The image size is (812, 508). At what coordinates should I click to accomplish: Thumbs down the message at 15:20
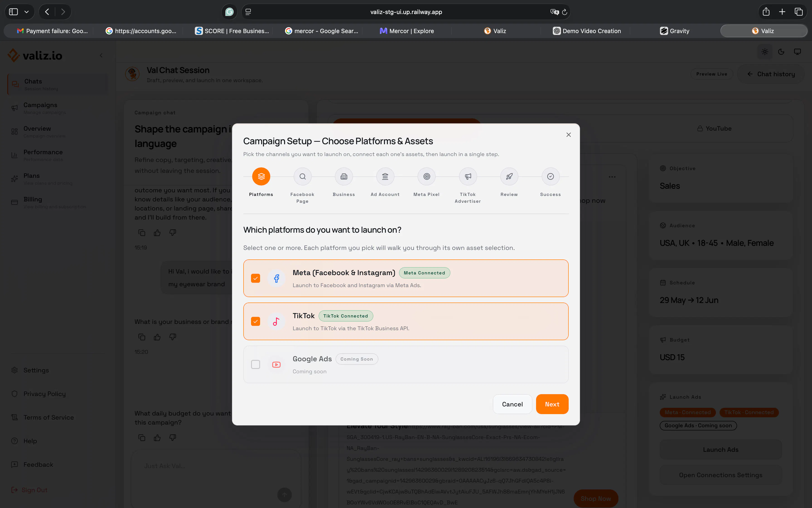(x=172, y=337)
